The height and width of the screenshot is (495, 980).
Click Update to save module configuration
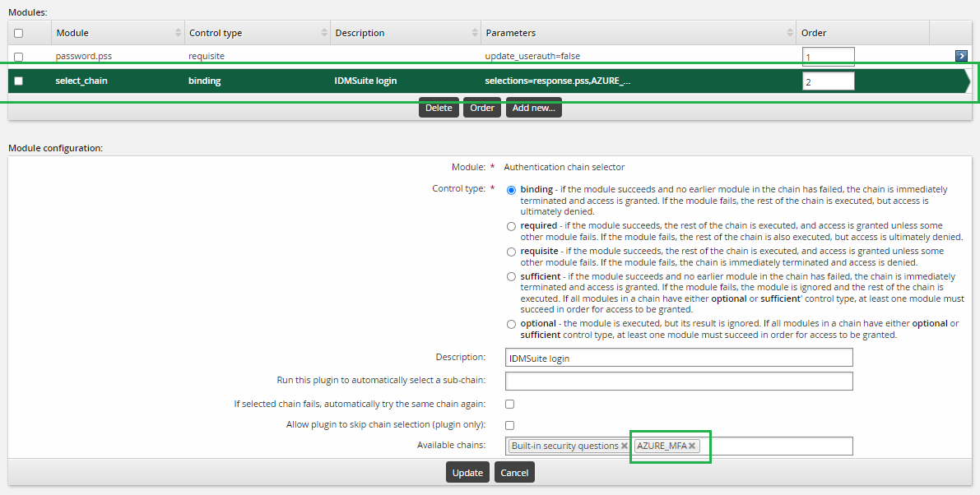[x=467, y=473]
